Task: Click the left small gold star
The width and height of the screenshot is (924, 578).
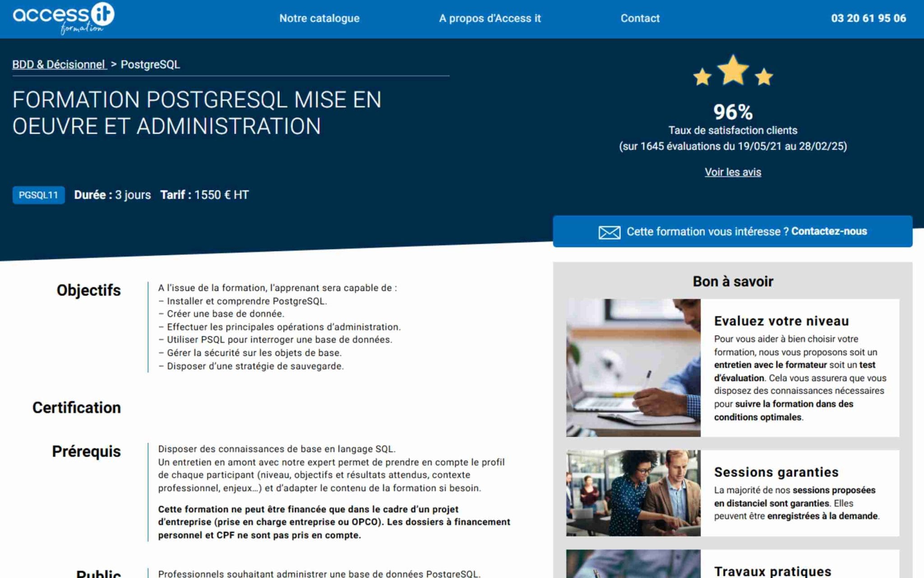Action: [702, 77]
